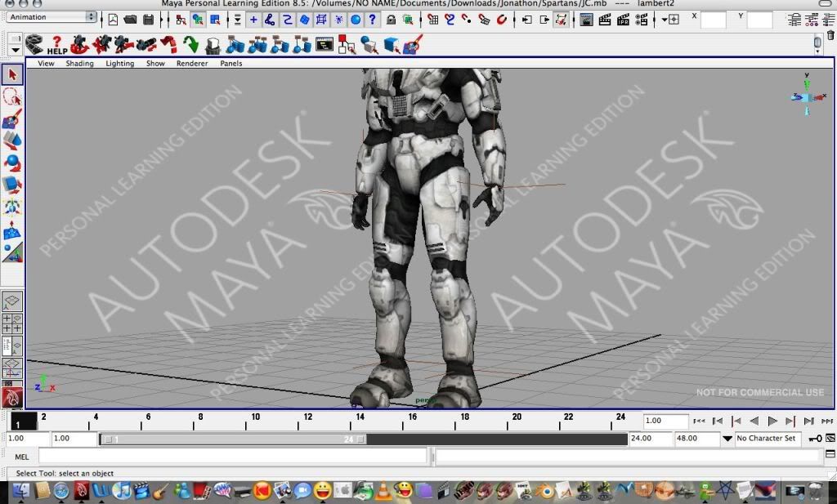The image size is (837, 504).
Task: Click the current frame field showing 1.00
Action: pyautogui.click(x=665, y=421)
